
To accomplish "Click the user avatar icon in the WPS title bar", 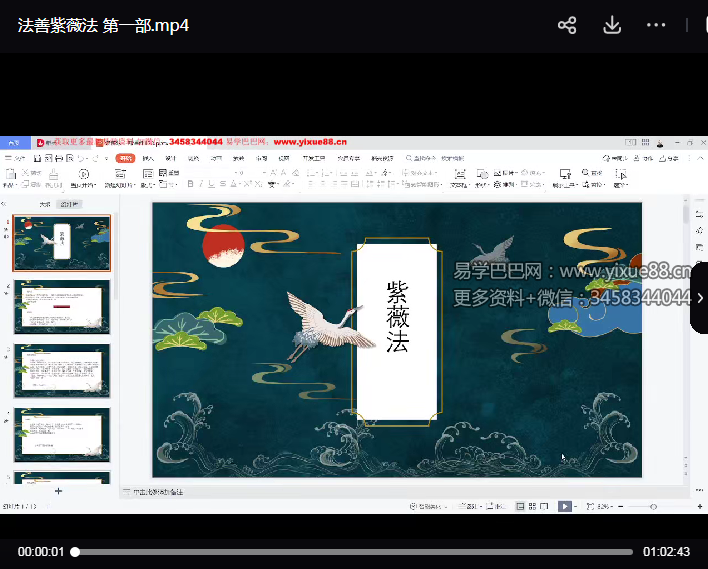I will 660,143.
